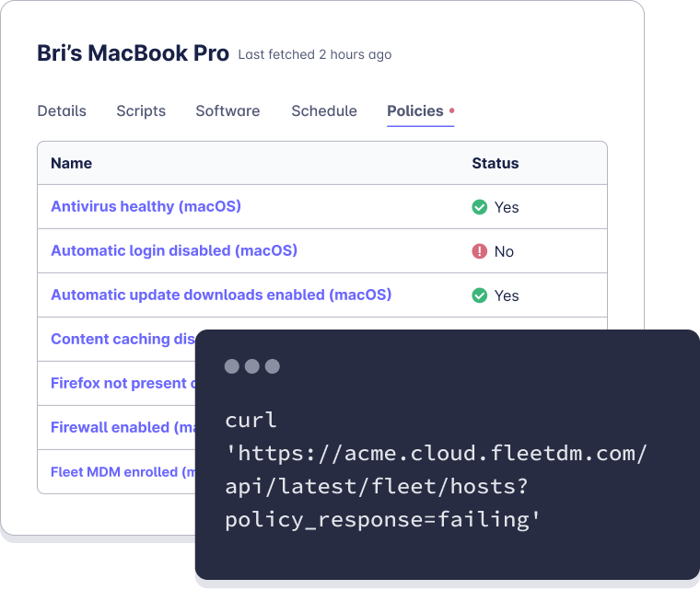Select the Policies tab
The height and width of the screenshot is (590, 700).
414,111
